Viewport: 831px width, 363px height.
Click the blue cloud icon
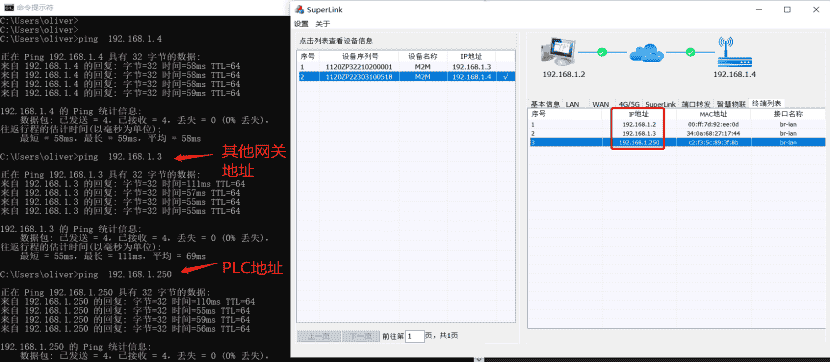(x=647, y=52)
